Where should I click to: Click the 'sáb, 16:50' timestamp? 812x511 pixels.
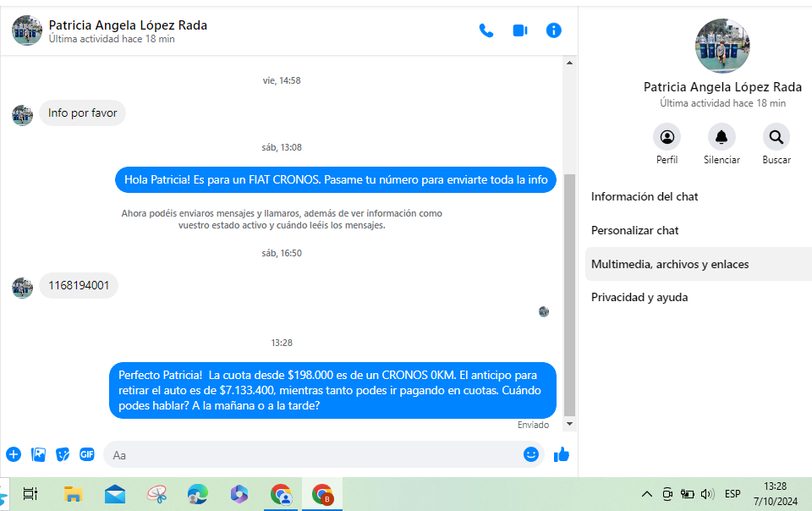click(x=282, y=253)
